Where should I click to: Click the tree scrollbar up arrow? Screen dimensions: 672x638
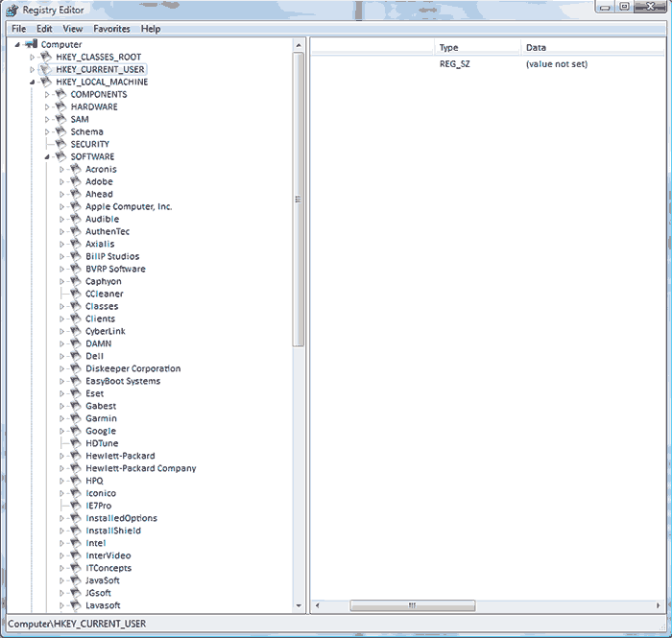coord(299,45)
